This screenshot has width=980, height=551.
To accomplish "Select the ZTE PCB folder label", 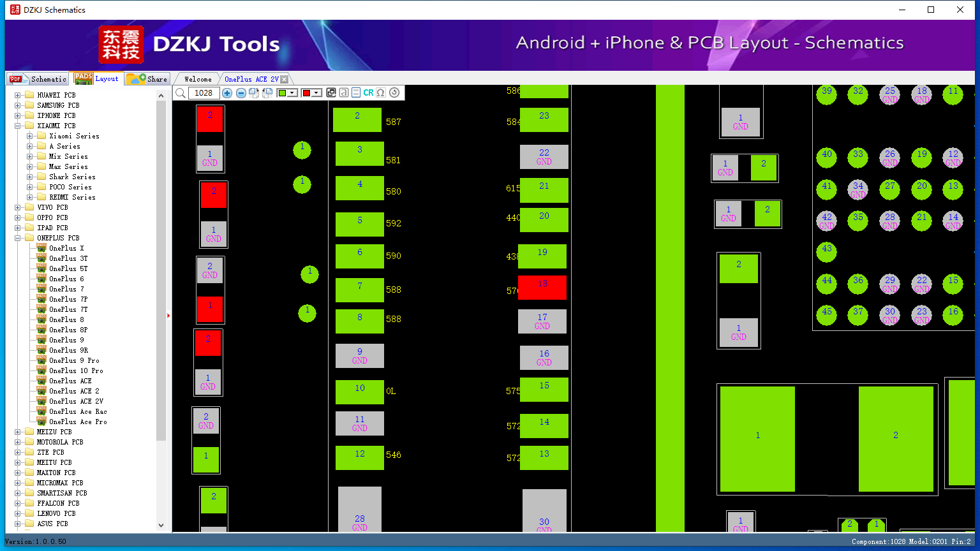I will [50, 452].
